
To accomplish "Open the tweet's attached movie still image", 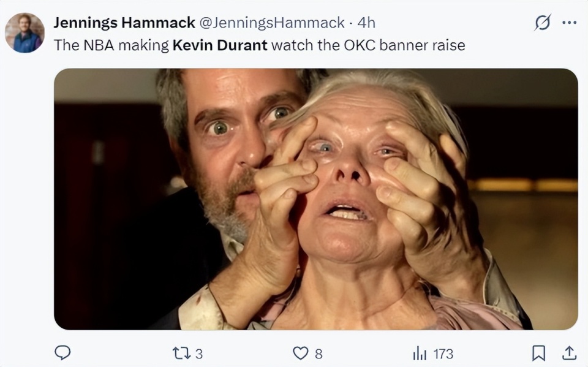I will coord(315,199).
